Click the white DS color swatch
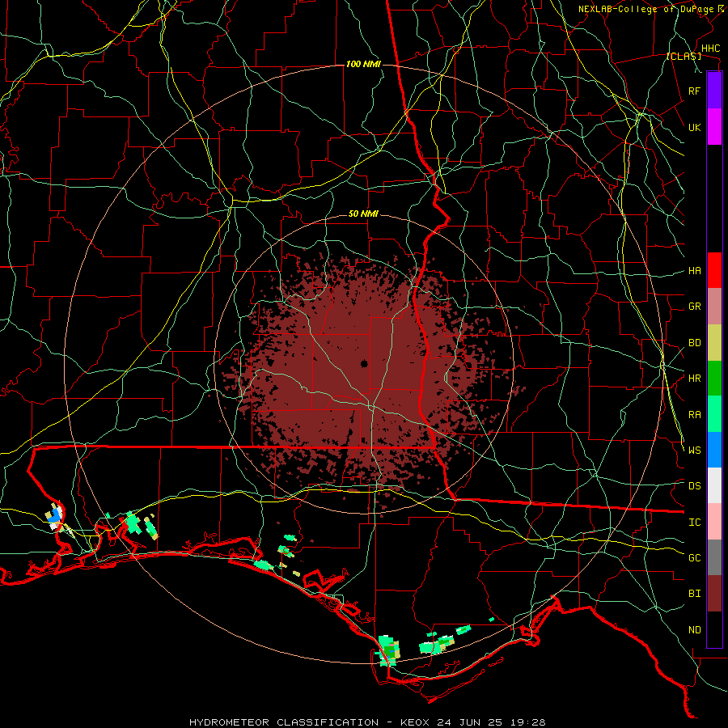The height and width of the screenshot is (728, 728). 714,485
